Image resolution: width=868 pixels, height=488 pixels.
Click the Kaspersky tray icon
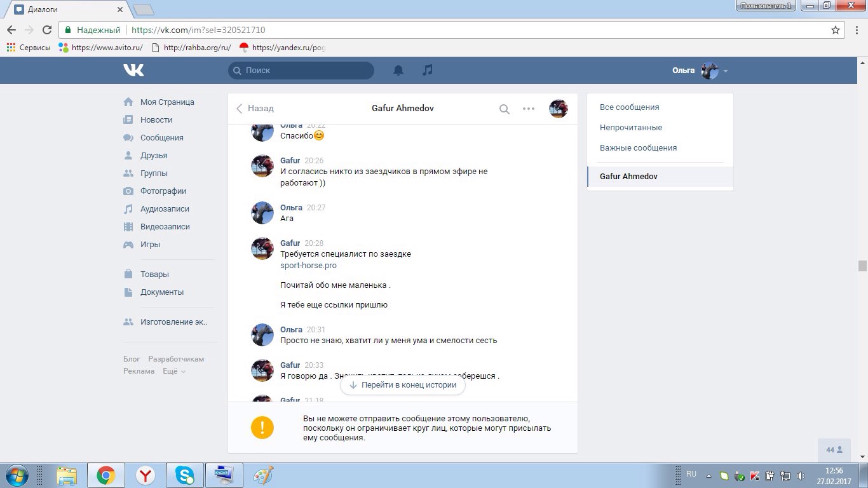(x=755, y=475)
